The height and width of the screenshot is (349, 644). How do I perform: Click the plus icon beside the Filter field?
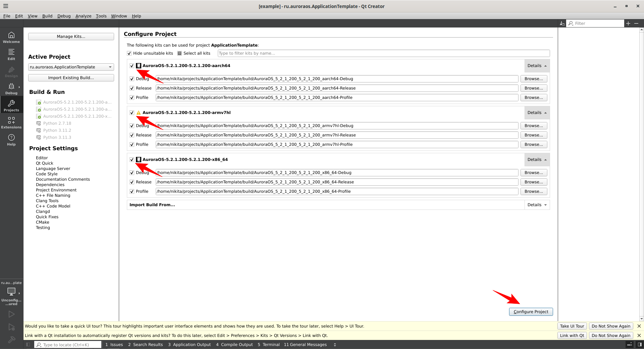[x=628, y=23]
